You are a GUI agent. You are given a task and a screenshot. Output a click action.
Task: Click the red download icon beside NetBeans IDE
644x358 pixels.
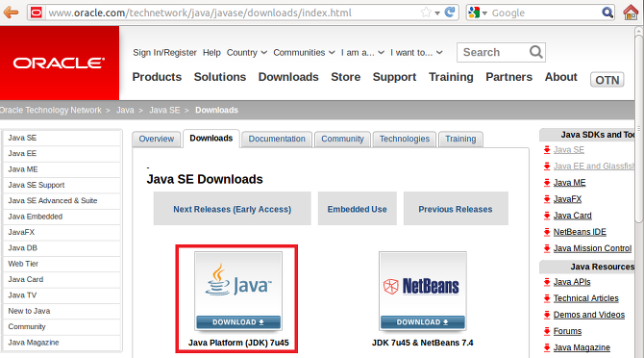pyautogui.click(x=547, y=232)
